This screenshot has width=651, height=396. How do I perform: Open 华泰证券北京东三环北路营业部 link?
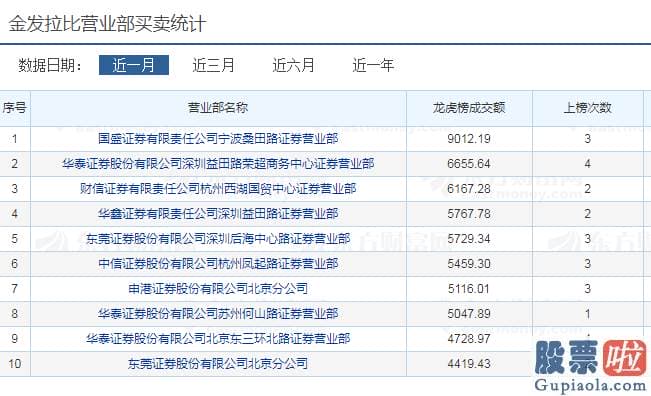(218, 339)
